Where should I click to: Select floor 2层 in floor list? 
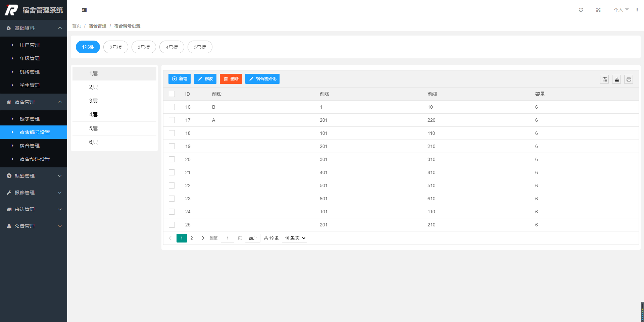click(114, 87)
